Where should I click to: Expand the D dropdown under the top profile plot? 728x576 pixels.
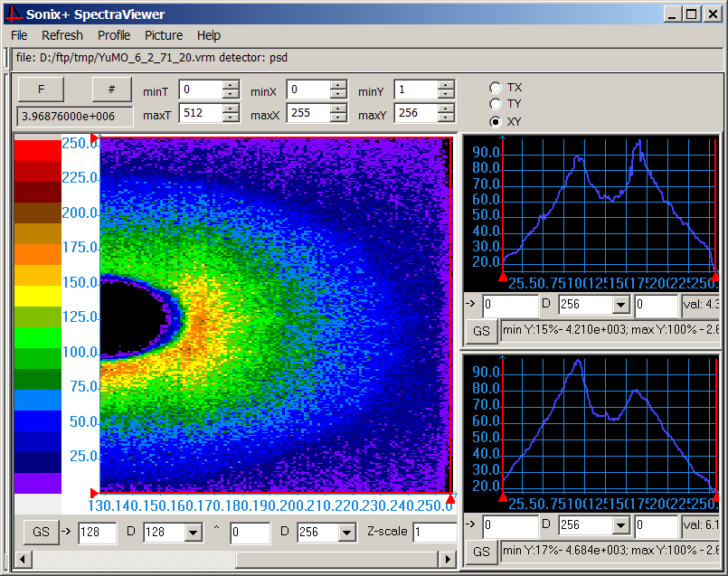click(619, 305)
